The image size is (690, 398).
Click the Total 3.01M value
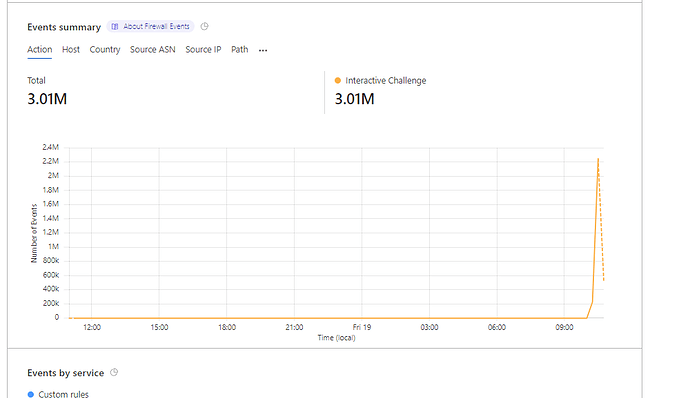point(47,99)
